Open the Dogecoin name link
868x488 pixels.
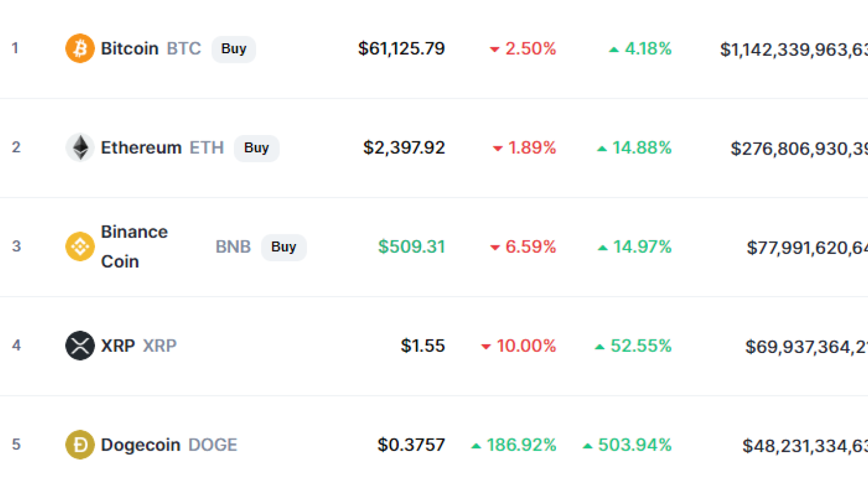141,445
